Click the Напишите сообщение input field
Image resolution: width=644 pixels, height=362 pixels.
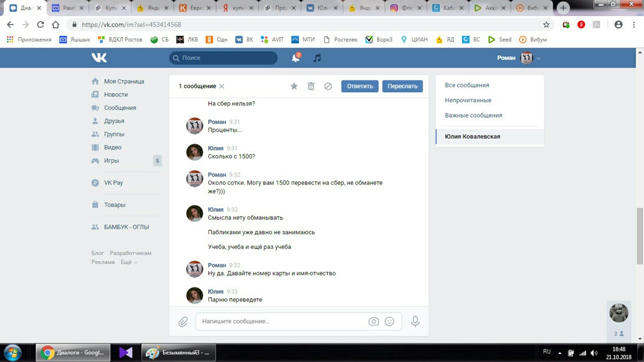[282, 321]
